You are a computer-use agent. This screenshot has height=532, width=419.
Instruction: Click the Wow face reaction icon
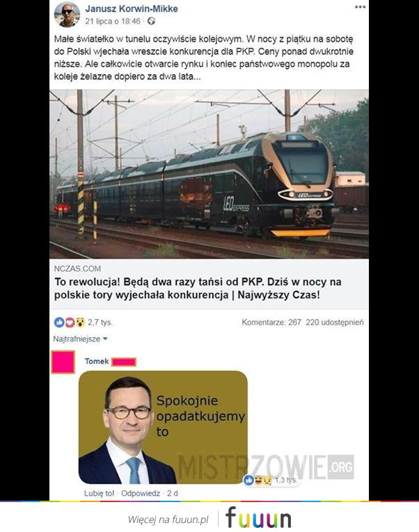tap(80, 322)
